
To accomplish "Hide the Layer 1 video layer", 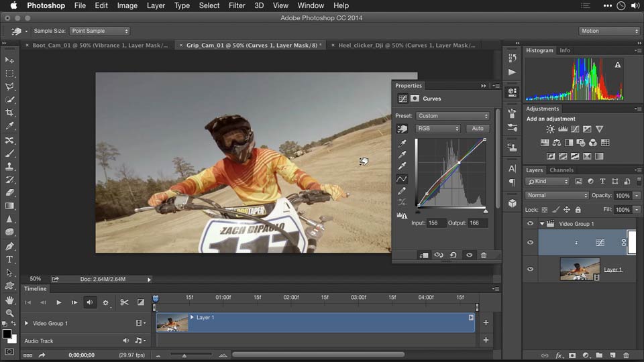I will [530, 269].
